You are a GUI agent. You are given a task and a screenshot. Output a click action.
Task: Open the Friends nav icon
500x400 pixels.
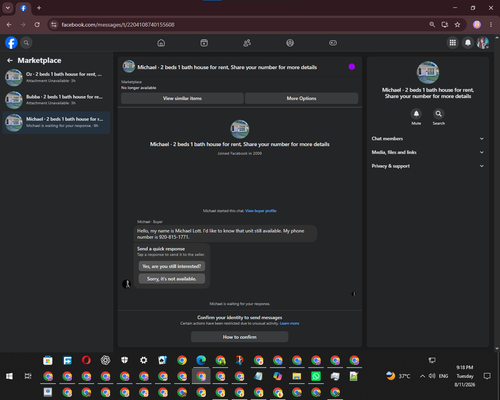coord(247,43)
